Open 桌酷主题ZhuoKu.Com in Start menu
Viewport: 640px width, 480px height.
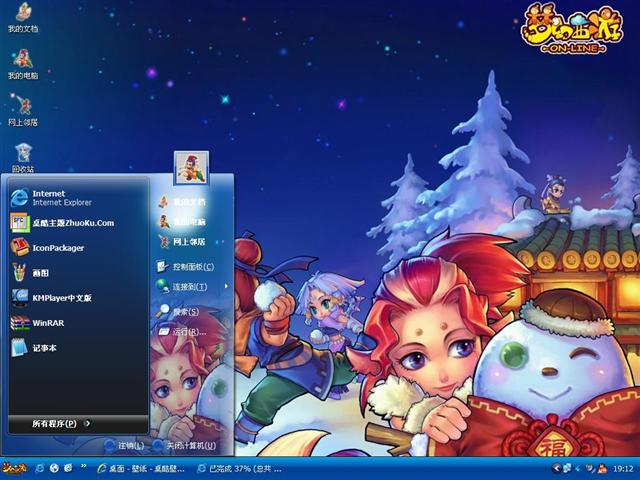coord(78,223)
